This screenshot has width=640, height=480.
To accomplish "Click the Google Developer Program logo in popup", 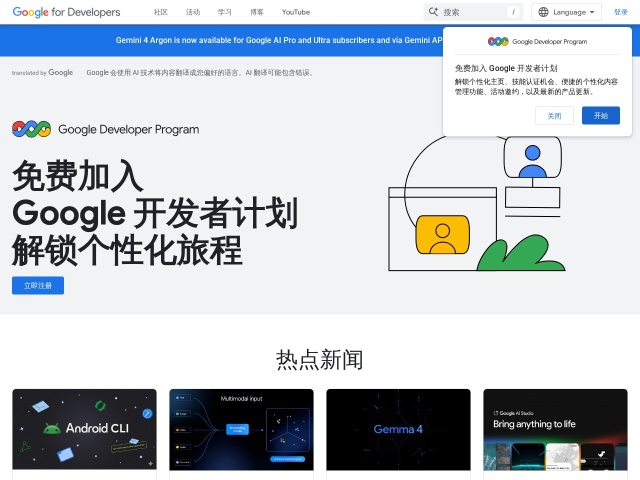I will (537, 41).
